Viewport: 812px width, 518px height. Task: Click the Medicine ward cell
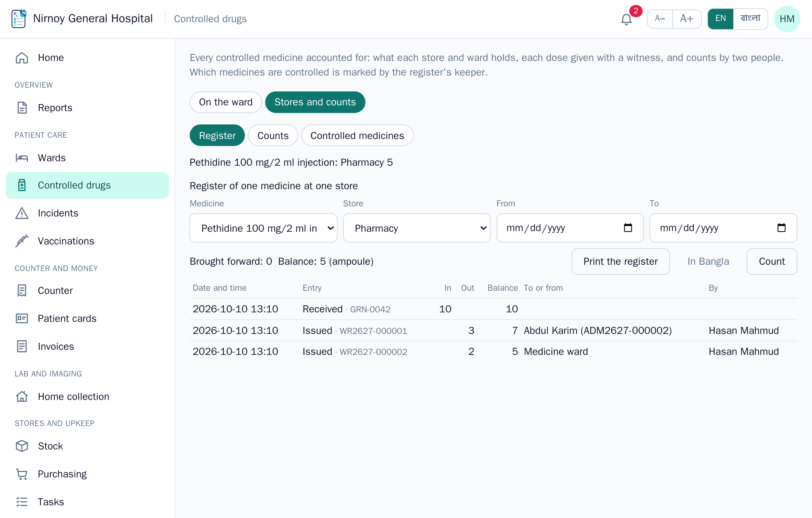556,352
